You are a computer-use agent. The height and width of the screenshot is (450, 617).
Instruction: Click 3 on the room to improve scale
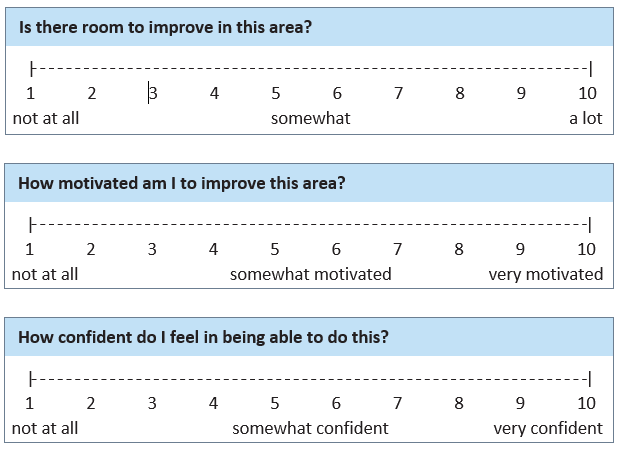[153, 94]
